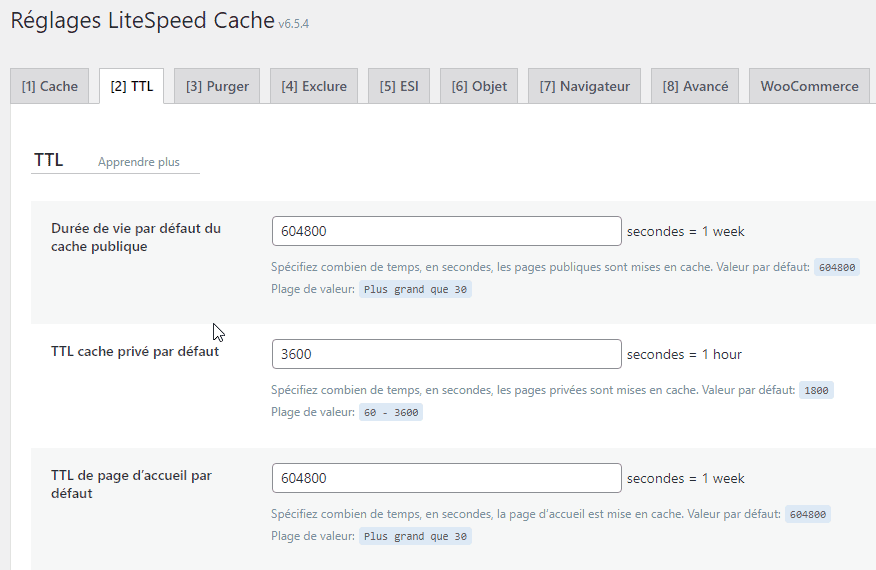
Task: Open the [4] Exclure tab
Action: click(313, 86)
